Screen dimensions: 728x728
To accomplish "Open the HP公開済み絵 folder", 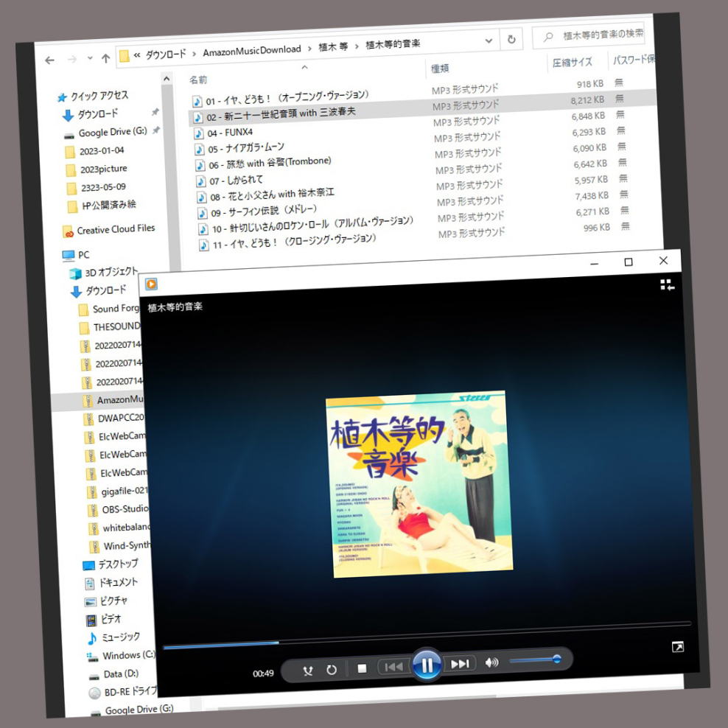I will click(x=102, y=206).
